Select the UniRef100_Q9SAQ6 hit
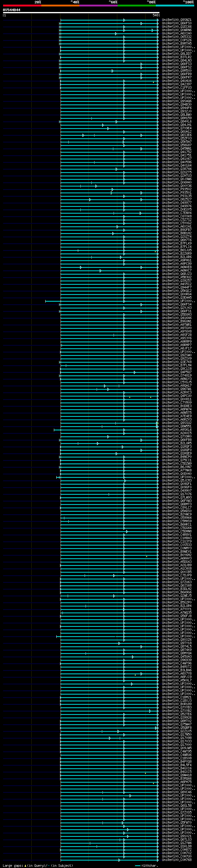Screen dimensions: 197x868 pyautogui.click(x=176, y=101)
